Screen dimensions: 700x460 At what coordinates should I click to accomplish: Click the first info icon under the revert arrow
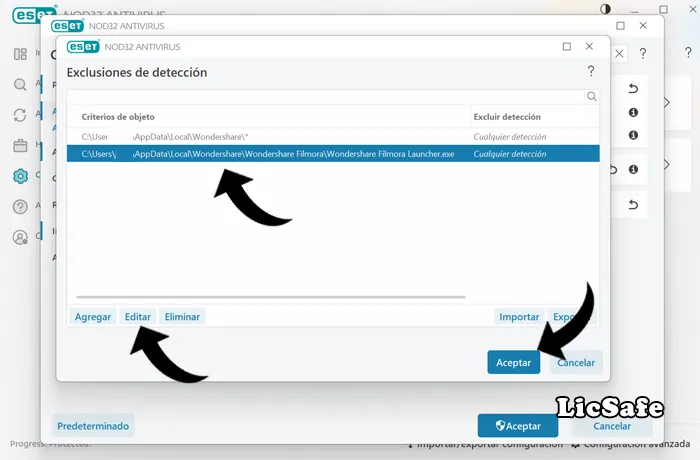click(x=633, y=112)
